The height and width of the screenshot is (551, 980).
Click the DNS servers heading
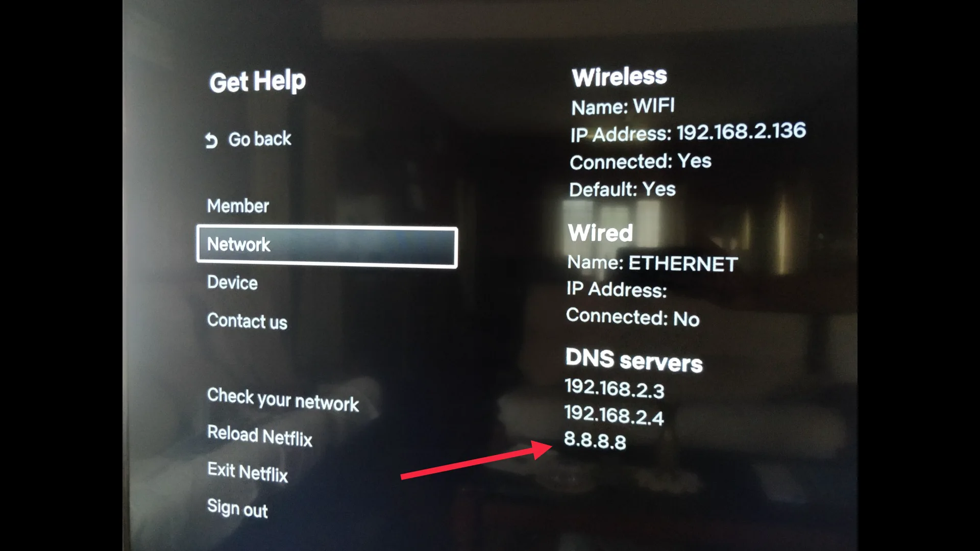pos(634,360)
